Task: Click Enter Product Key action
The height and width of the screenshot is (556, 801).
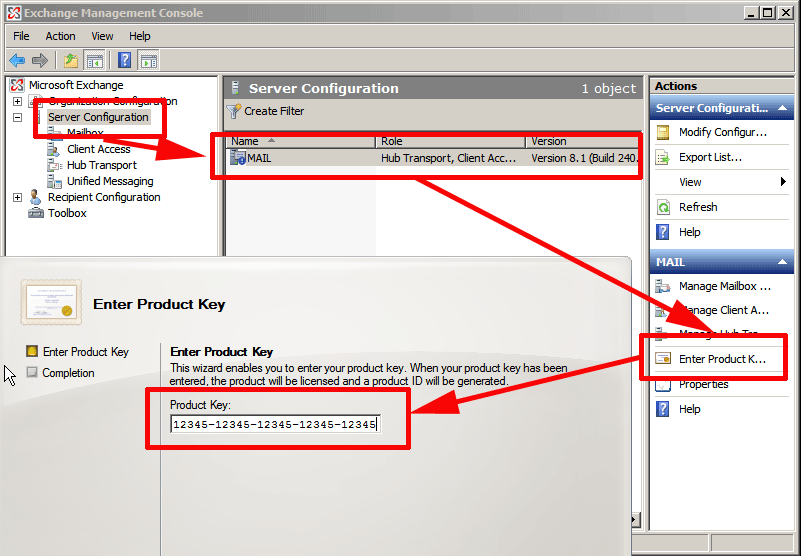Action: point(722,359)
